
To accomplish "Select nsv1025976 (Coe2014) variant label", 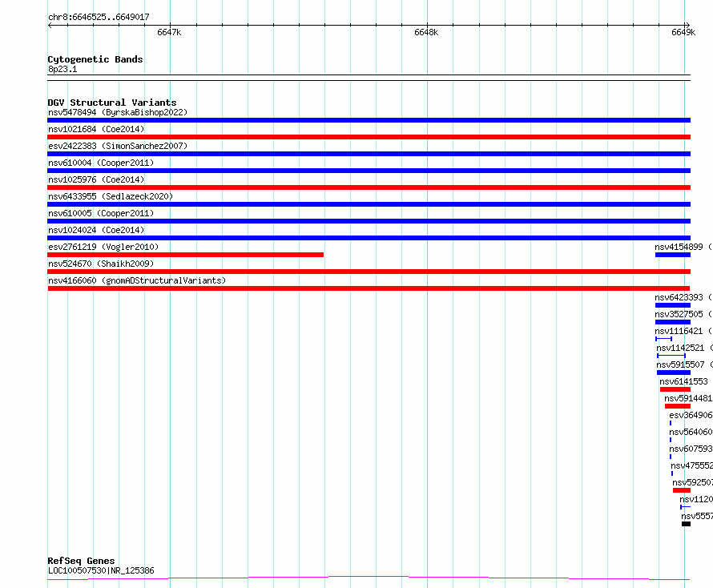I will 96,179.
